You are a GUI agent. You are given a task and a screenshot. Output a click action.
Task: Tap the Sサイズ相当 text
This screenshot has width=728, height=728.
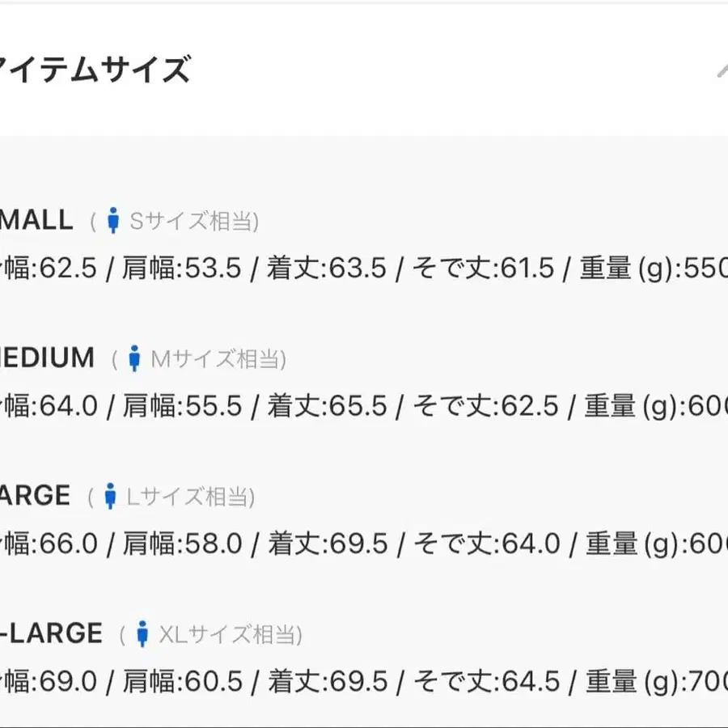(x=194, y=221)
